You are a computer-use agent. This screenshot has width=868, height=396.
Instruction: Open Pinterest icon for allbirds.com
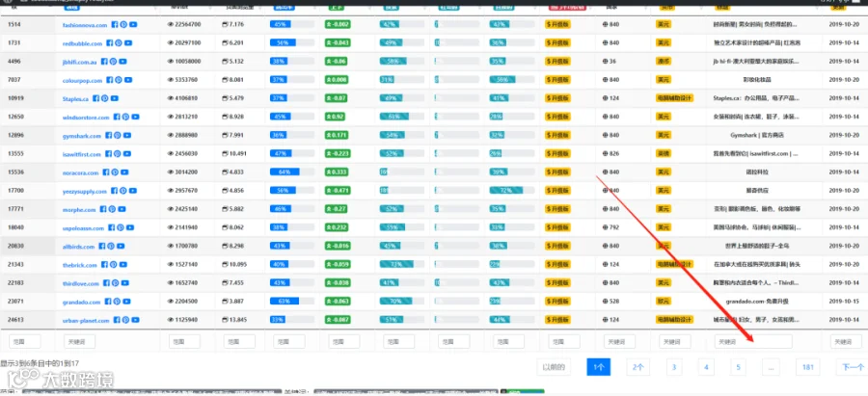pos(111,246)
